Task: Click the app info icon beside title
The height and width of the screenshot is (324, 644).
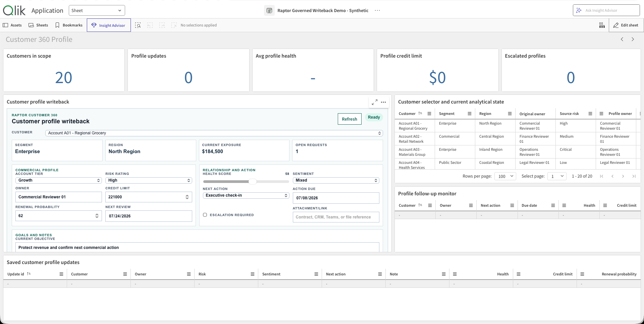Action: pyautogui.click(x=269, y=10)
